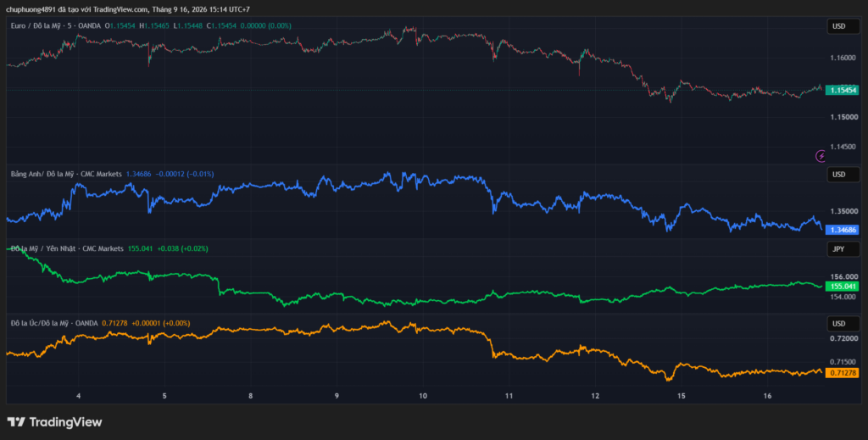Select the green 1.15454 EUR/USD price label
Viewport: 868px width, 440px height.
point(842,90)
